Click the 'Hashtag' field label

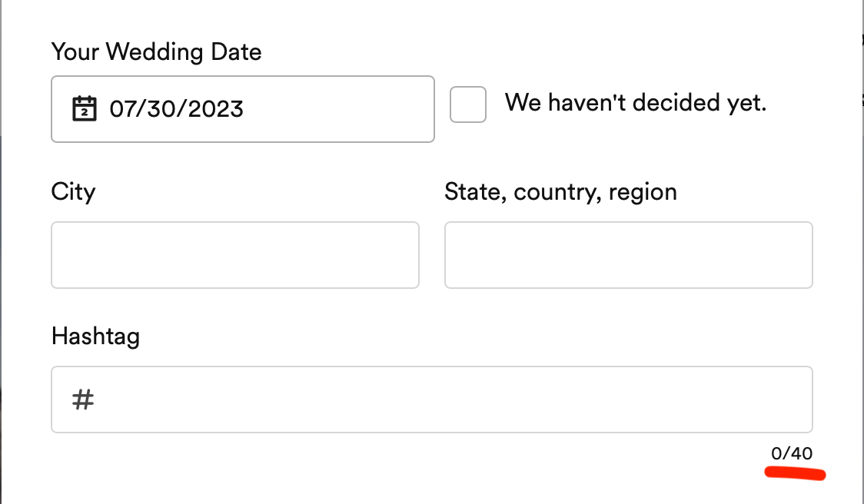(x=95, y=337)
